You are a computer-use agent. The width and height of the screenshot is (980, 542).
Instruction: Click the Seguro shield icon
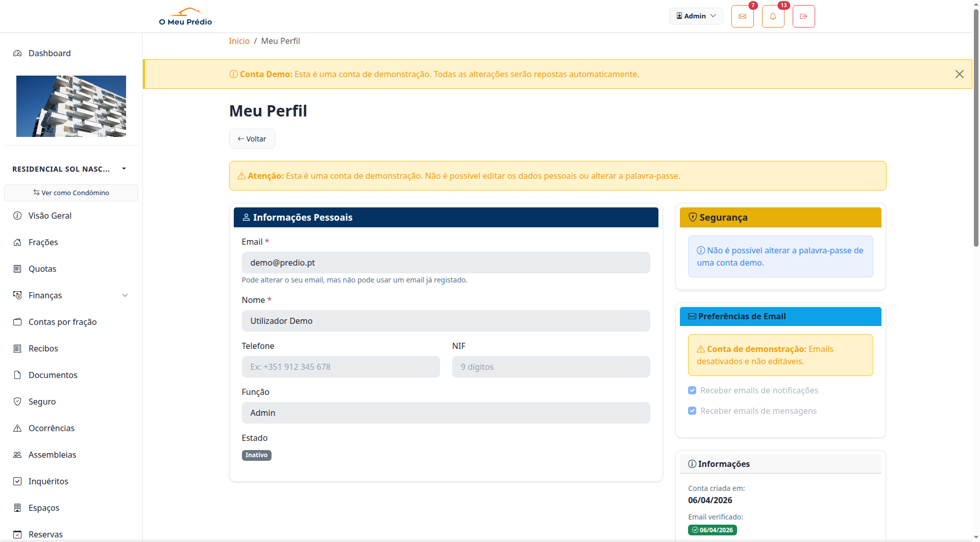tap(17, 402)
